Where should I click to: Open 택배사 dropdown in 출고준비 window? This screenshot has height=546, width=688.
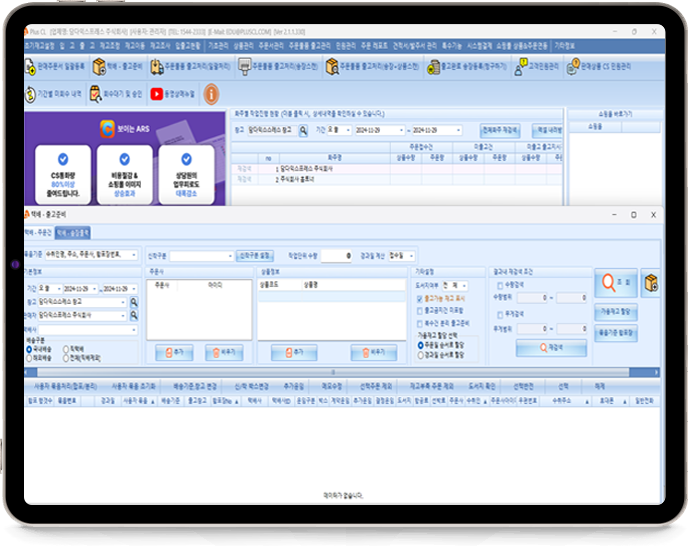(134, 330)
